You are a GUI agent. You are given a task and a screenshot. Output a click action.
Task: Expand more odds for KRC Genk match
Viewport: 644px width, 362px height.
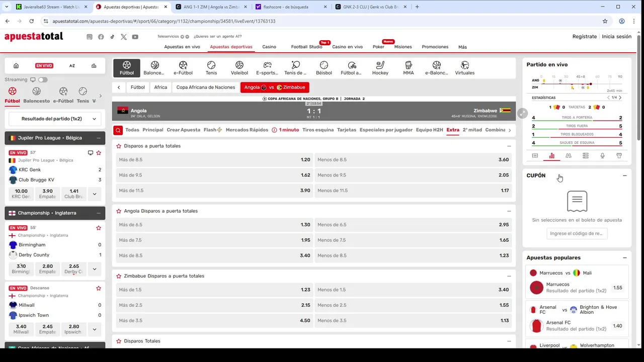(94, 194)
